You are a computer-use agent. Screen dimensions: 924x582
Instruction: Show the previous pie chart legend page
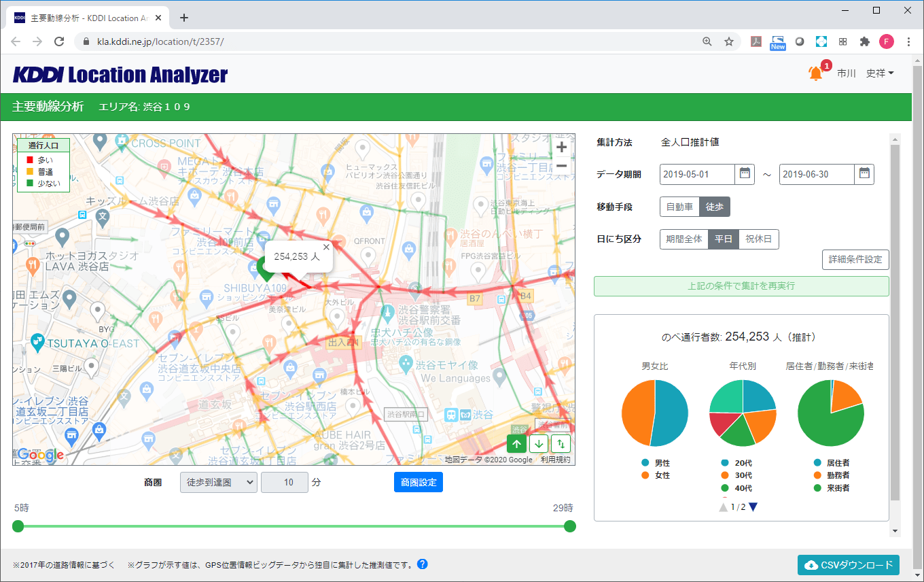[724, 507]
